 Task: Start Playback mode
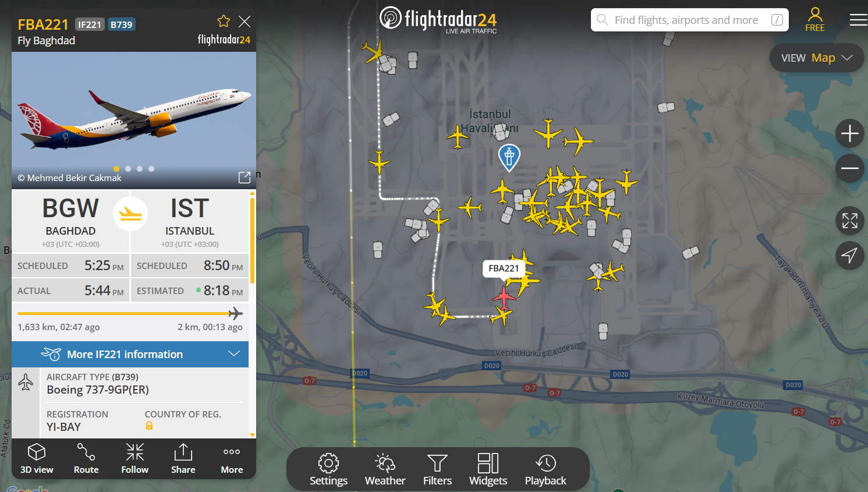(x=545, y=469)
